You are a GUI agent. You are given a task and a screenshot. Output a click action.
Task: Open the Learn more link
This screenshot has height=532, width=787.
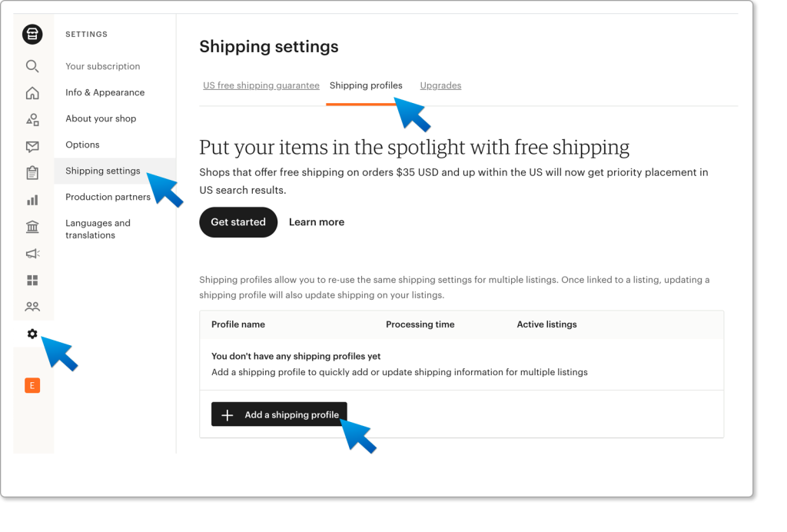317,222
